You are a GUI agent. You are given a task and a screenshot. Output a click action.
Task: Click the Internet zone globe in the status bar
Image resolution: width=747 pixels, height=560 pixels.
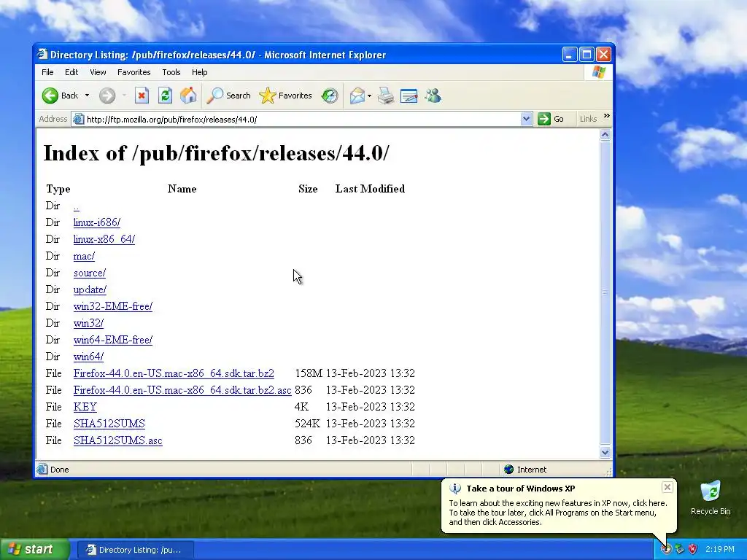(508, 470)
